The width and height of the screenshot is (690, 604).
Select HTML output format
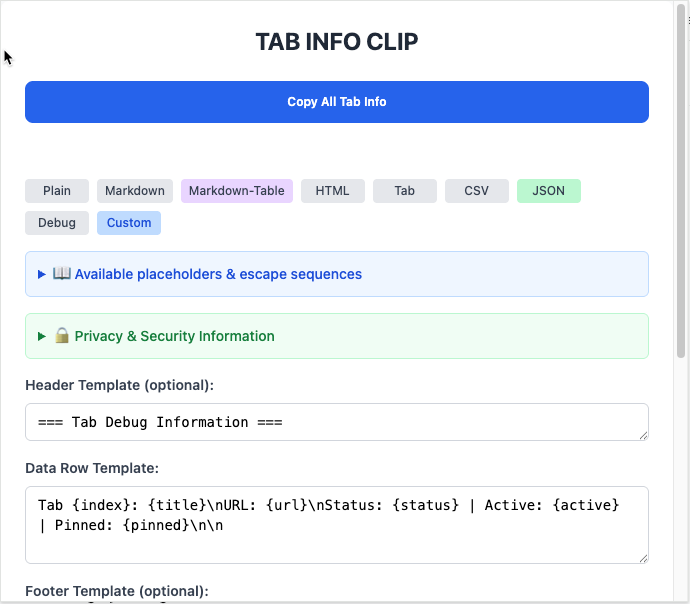pyautogui.click(x=333, y=191)
